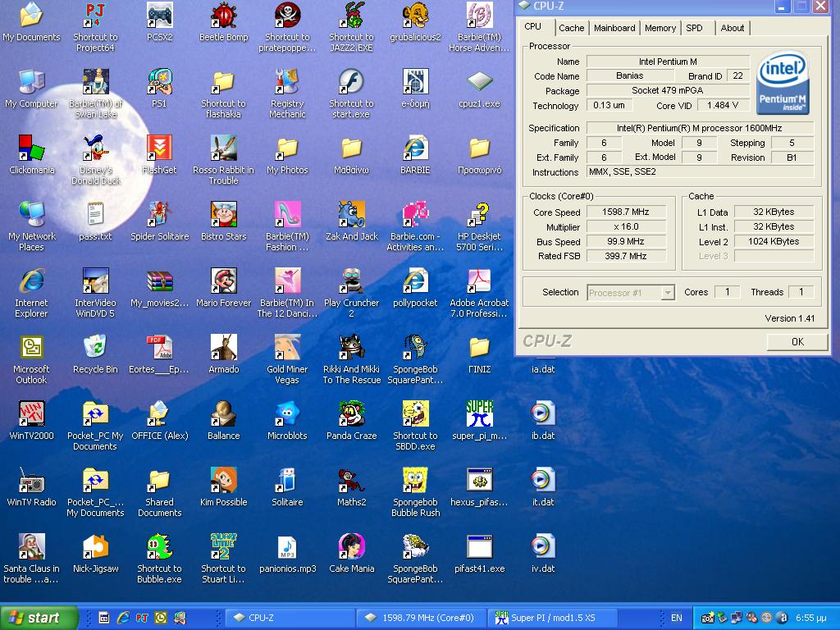This screenshot has width=840, height=630.
Task: Select the Instructions value MMX, SSE, SSE2
Action: pos(701,172)
